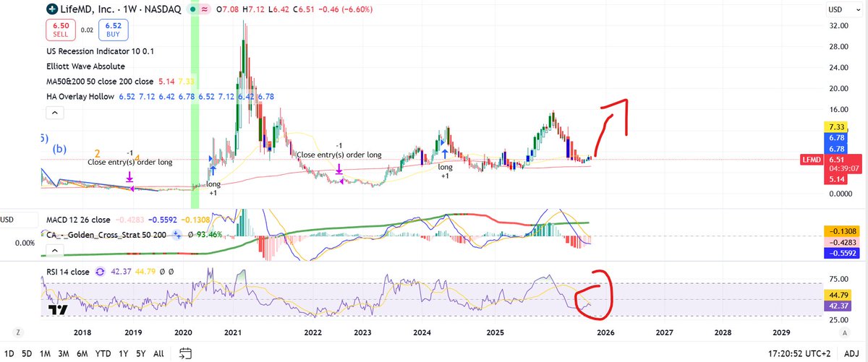Screen dimensions: 868x362
Task: Open the USD currency dropdown on price scale
Action: (844, 10)
